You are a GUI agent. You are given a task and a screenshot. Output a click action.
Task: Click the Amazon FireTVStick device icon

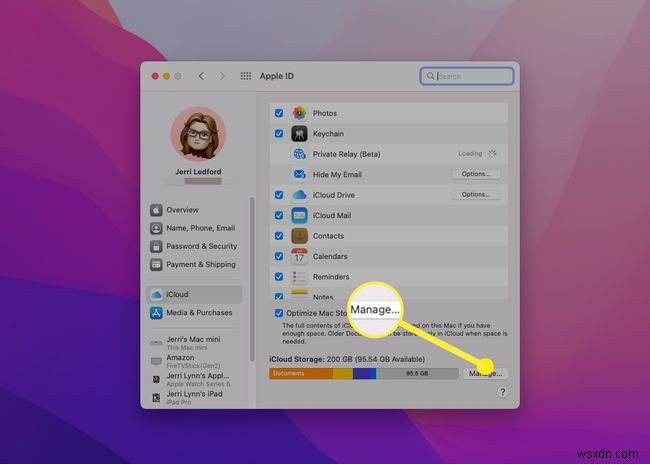pyautogui.click(x=156, y=361)
